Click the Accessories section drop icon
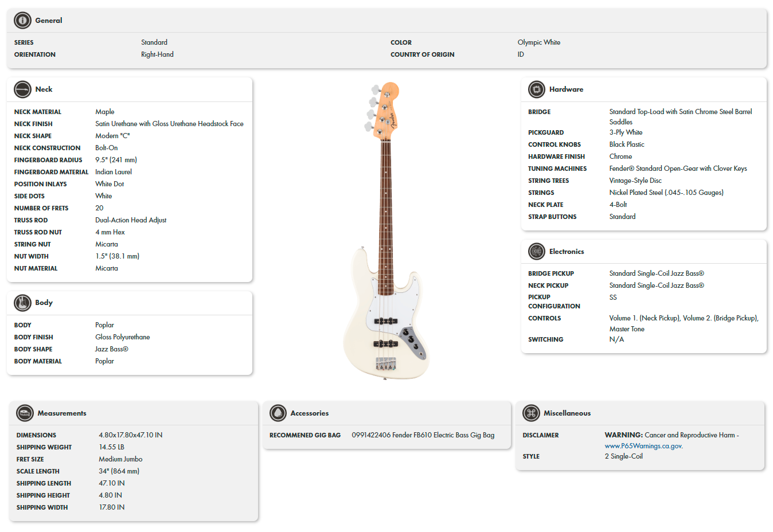The width and height of the screenshot is (773, 532). (279, 413)
